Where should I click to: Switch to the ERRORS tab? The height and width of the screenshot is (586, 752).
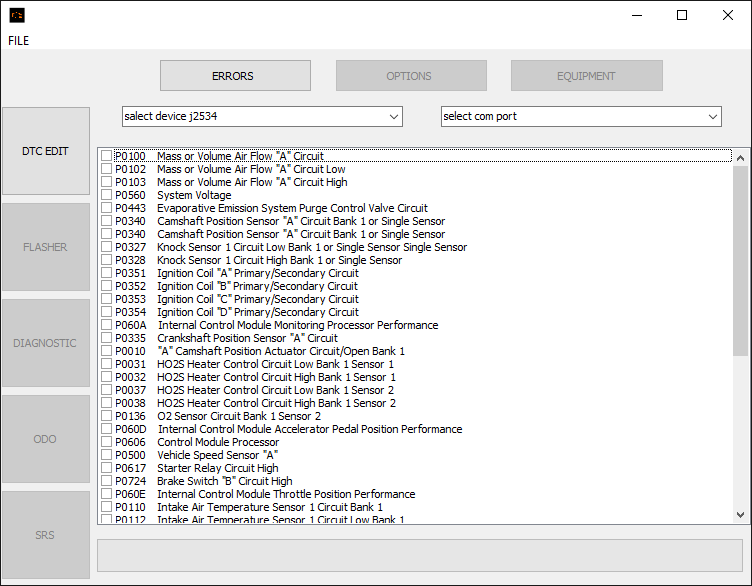tap(232, 76)
